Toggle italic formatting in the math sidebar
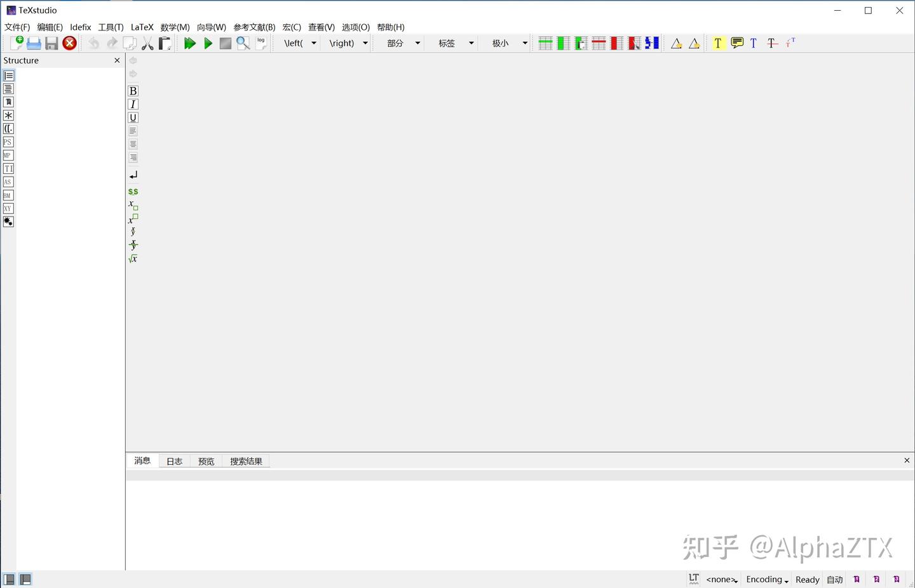The width and height of the screenshot is (915, 588). [x=133, y=104]
